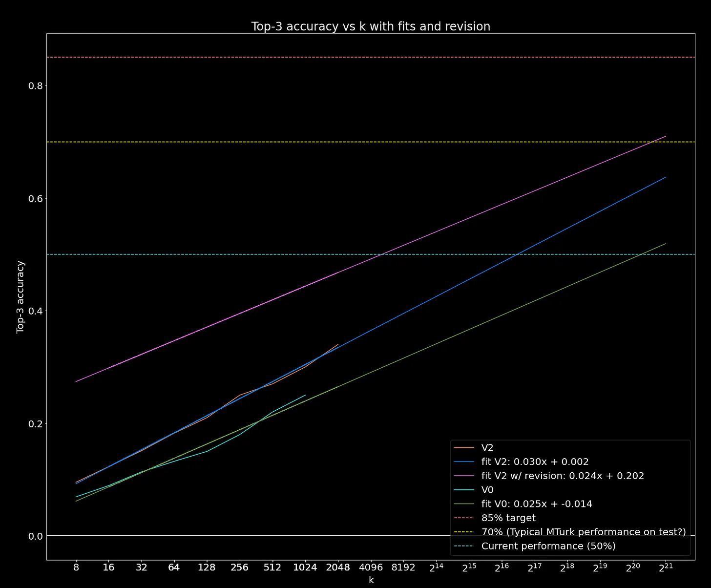Click the 'Top-3 accuracy' y-axis label

21,297
